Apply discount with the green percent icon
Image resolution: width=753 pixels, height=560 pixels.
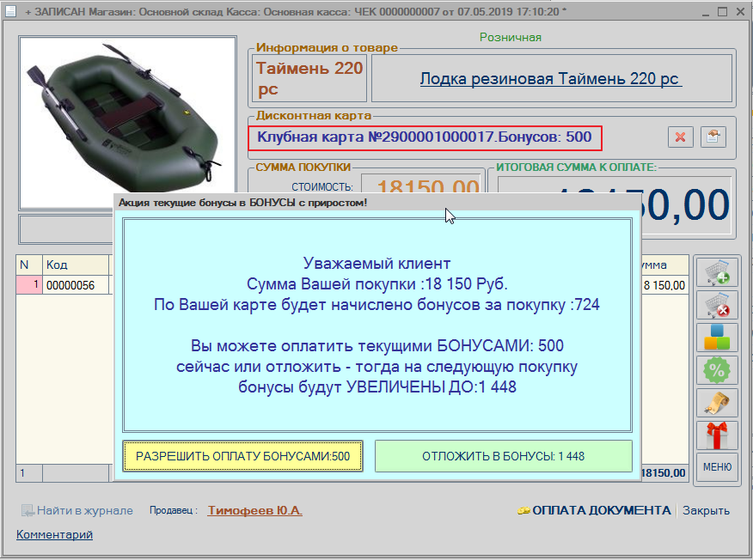click(717, 370)
